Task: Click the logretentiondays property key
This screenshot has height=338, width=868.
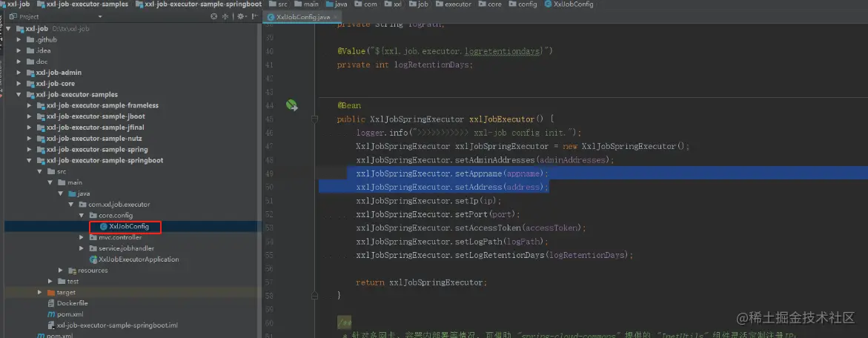Action: 502,51
